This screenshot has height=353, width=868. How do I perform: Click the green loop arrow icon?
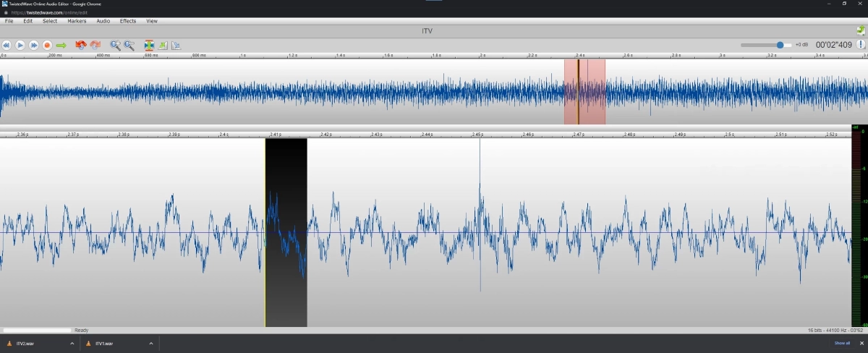(61, 45)
